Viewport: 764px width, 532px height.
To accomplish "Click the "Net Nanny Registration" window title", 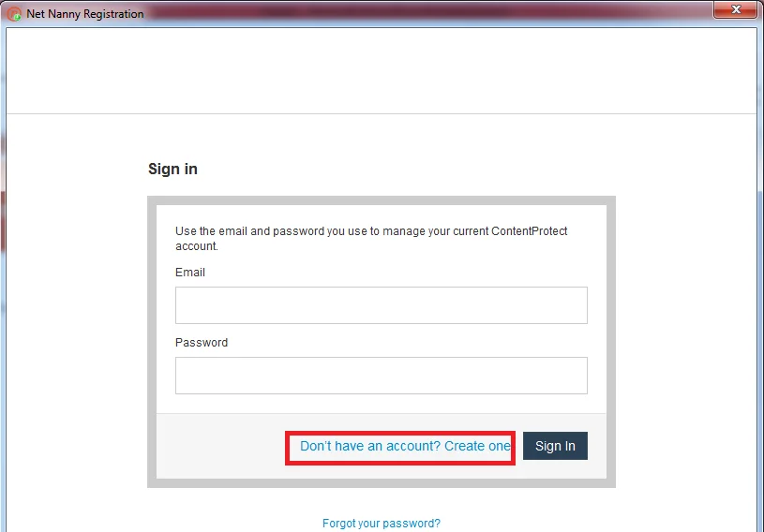I will [85, 14].
